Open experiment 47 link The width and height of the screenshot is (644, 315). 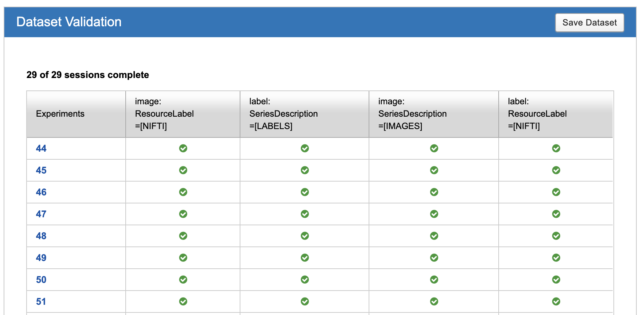[x=41, y=214]
